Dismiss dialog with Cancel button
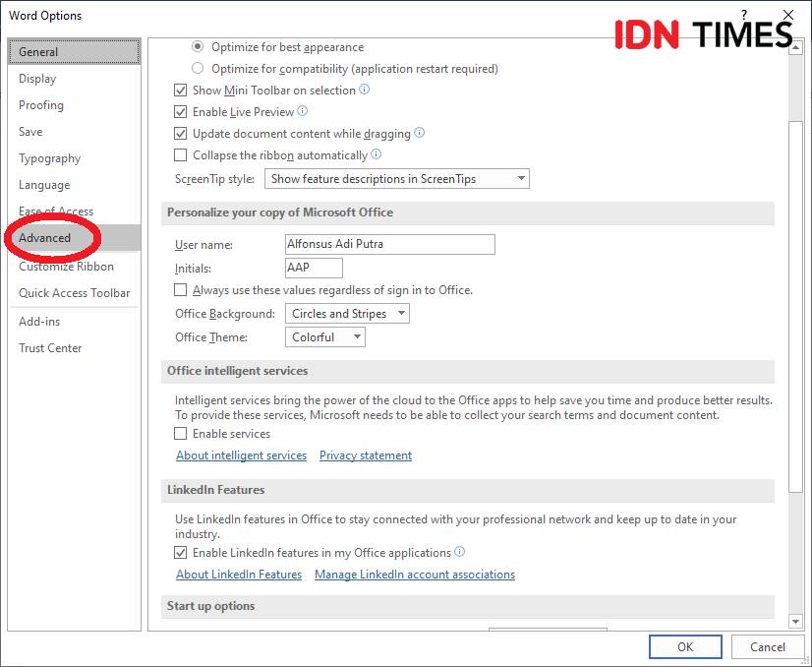 [768, 646]
